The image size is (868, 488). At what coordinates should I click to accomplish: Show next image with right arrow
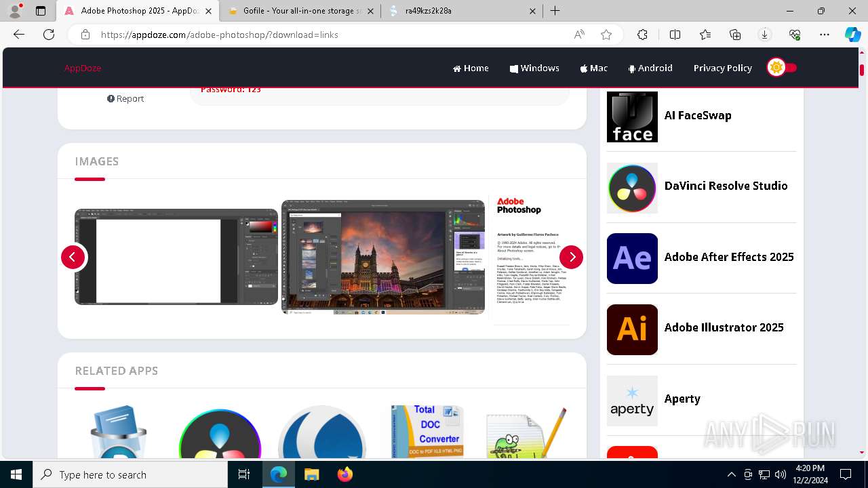(571, 257)
